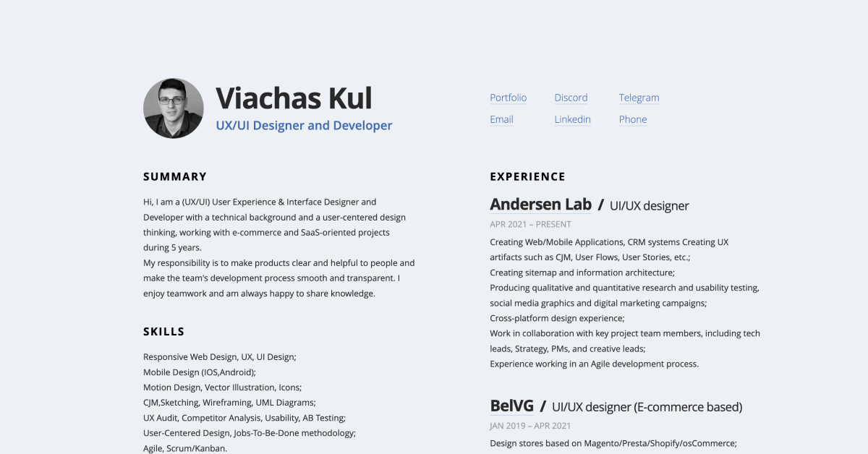The width and height of the screenshot is (868, 454).
Task: Click the SUMMARY section heading
Action: pyautogui.click(x=175, y=176)
